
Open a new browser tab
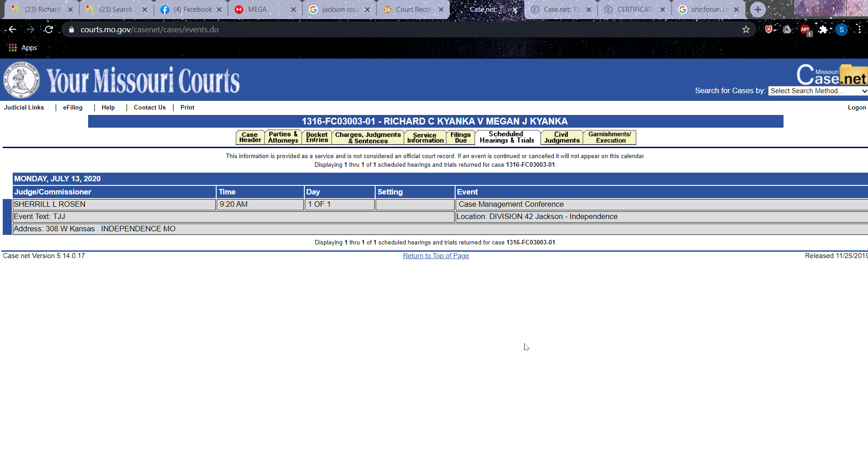pyautogui.click(x=758, y=10)
